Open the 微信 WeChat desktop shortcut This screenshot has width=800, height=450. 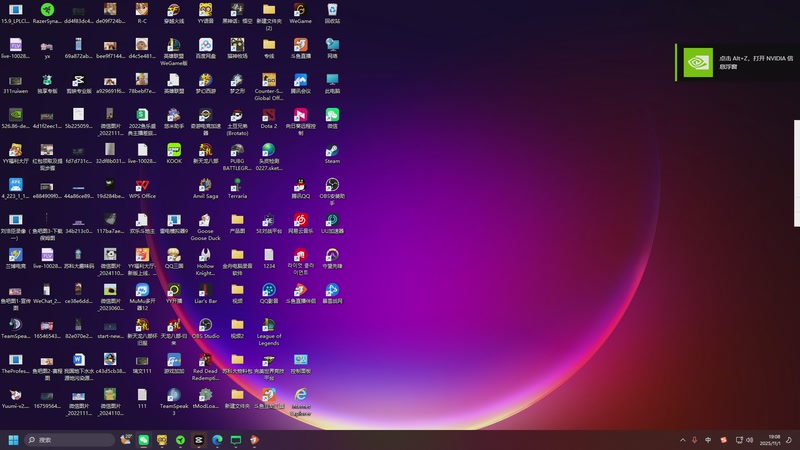[x=332, y=118]
